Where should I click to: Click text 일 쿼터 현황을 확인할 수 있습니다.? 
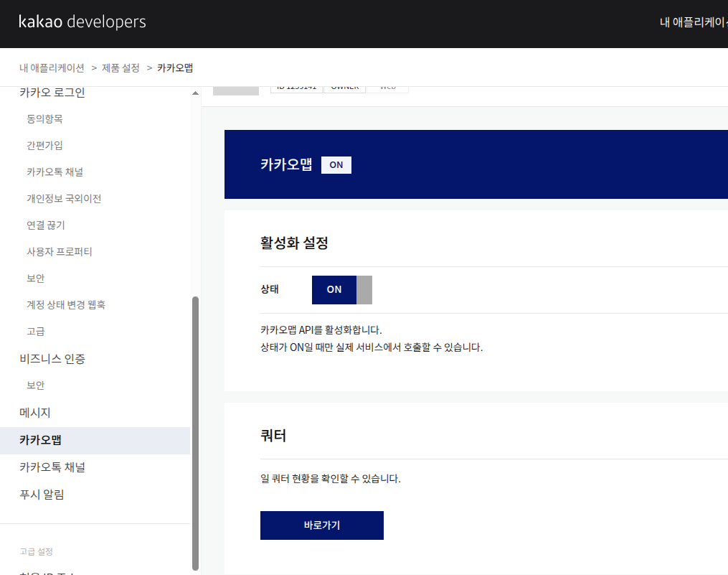tap(331, 478)
